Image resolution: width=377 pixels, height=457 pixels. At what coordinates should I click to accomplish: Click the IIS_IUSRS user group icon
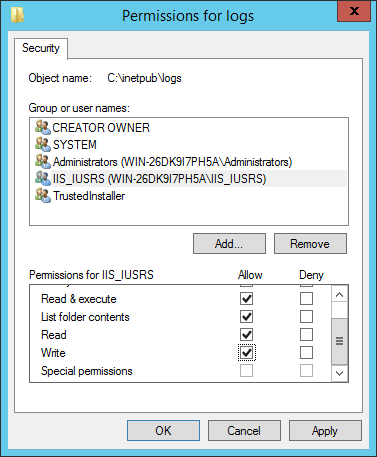(43, 178)
